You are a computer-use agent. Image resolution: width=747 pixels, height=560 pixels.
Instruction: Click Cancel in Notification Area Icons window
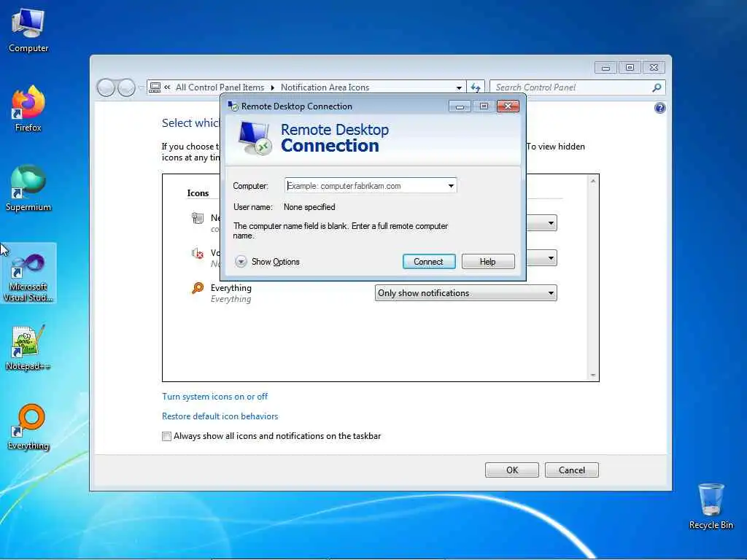pos(572,470)
